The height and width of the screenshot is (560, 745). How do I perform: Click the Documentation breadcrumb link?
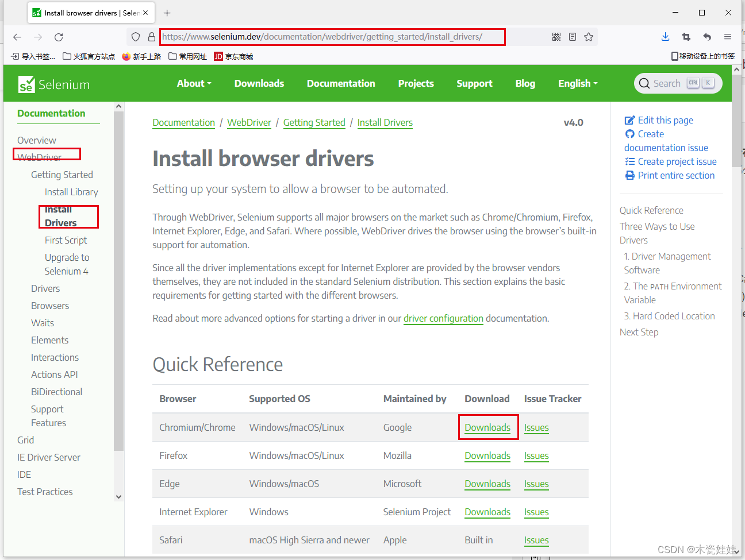(184, 122)
